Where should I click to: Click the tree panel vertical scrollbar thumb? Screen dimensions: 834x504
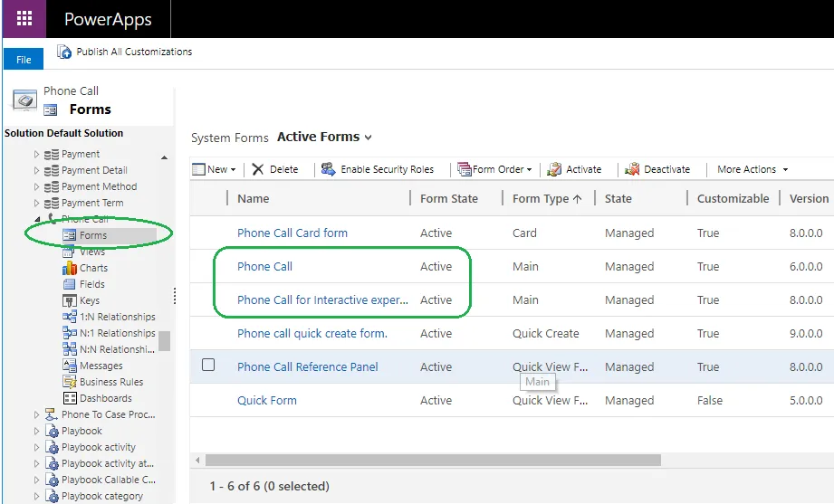pyautogui.click(x=164, y=341)
